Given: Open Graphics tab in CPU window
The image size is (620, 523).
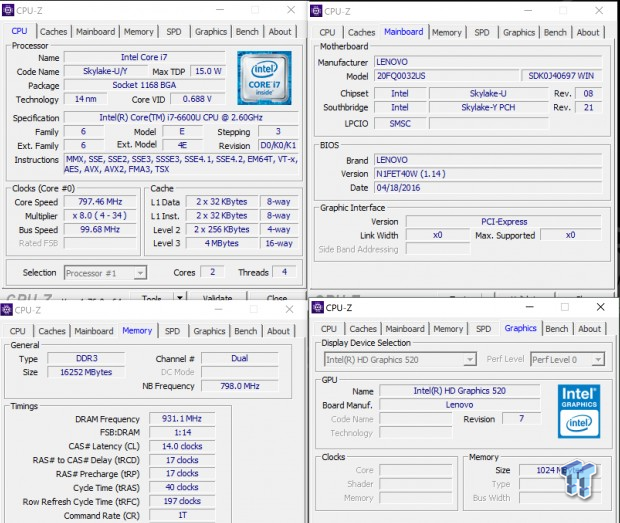Looking at the screenshot, I should coord(211,32).
